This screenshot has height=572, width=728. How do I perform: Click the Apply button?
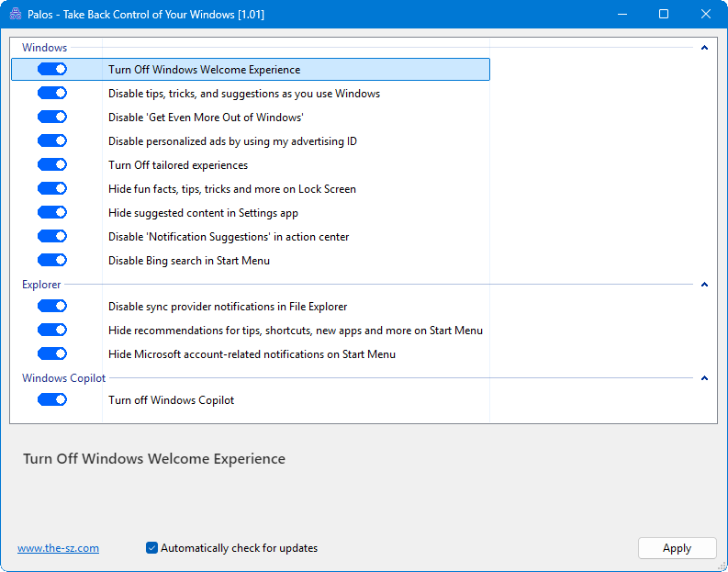[677, 548]
